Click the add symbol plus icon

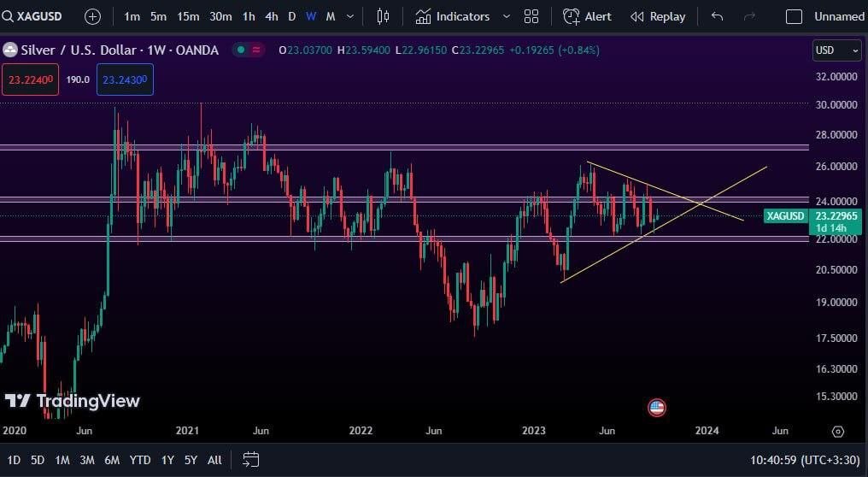tap(92, 16)
